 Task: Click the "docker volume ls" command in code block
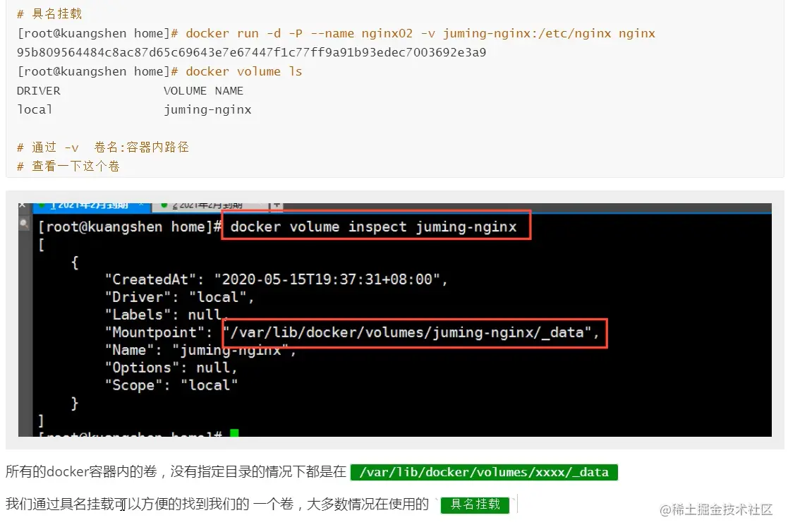(x=244, y=71)
